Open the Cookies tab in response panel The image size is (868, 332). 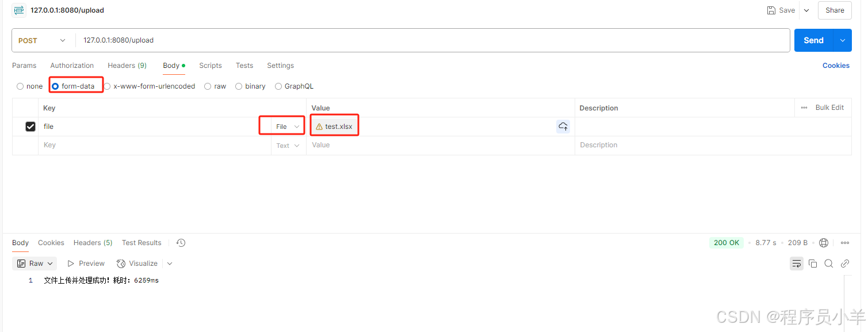[51, 242]
